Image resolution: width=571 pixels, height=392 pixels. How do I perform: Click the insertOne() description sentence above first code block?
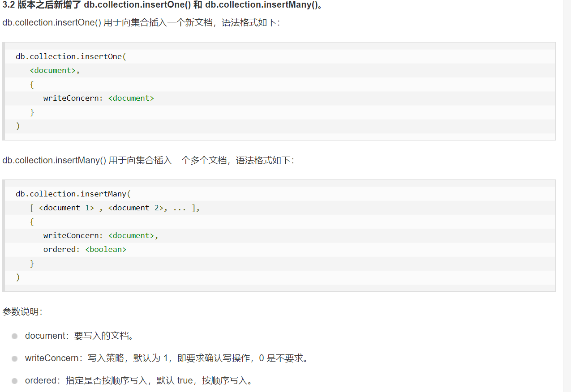(x=141, y=22)
